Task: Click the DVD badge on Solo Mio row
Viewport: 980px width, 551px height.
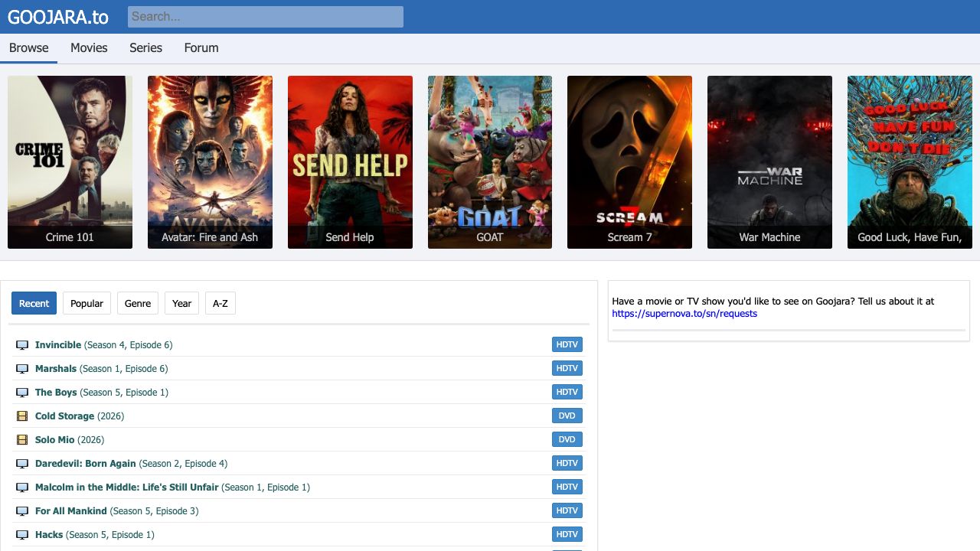Action: (x=567, y=439)
